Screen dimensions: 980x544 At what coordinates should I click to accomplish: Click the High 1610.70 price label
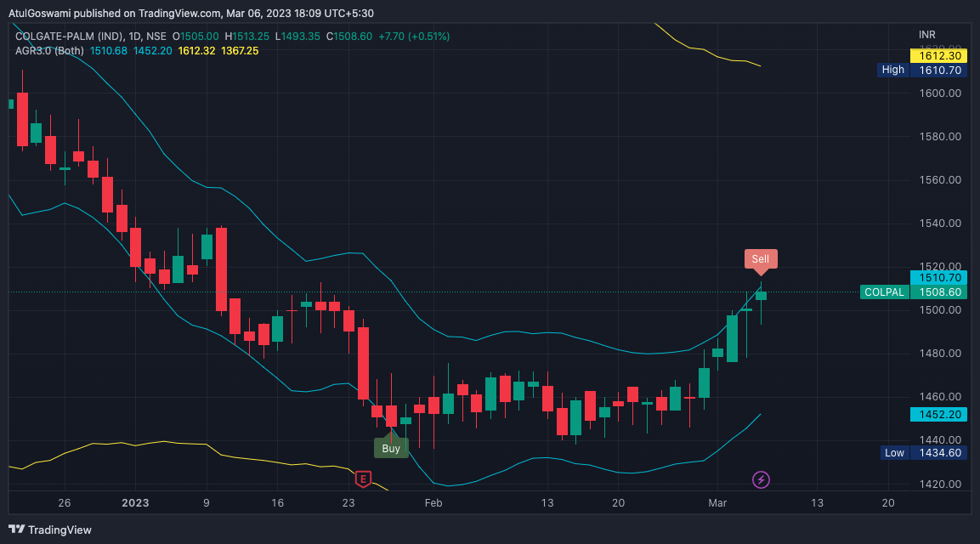(x=922, y=70)
